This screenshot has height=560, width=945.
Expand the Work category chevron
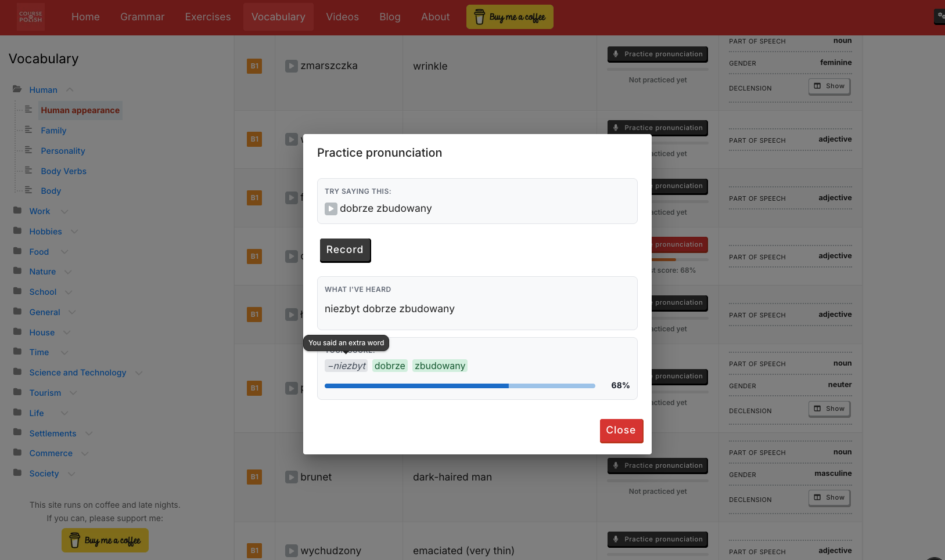pos(64,211)
